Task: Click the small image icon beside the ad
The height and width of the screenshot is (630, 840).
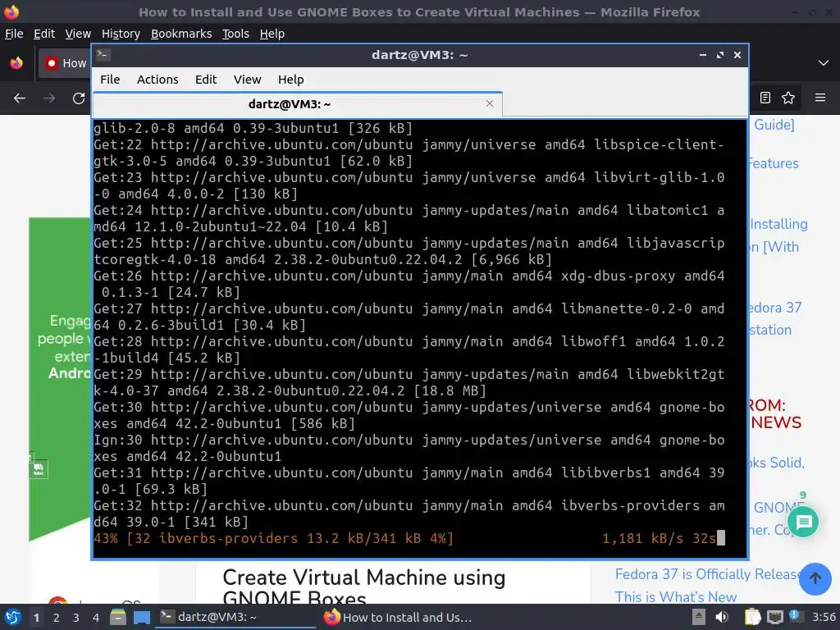Action: 39,470
